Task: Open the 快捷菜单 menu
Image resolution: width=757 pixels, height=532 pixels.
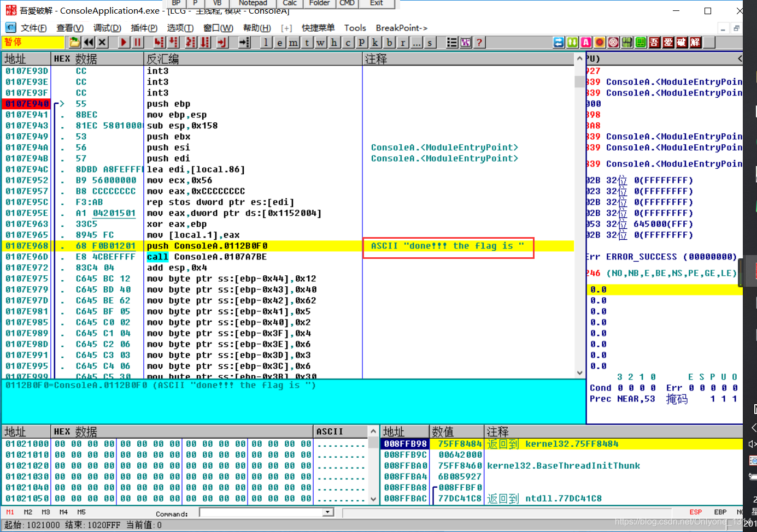Action: coord(318,28)
